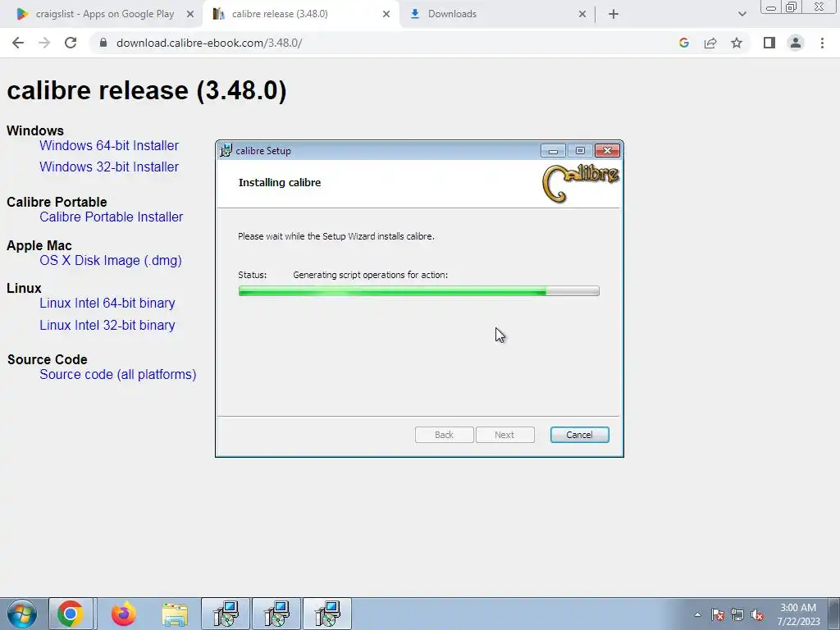Close the calibre Setup dialog
The width and height of the screenshot is (840, 630).
(x=607, y=151)
